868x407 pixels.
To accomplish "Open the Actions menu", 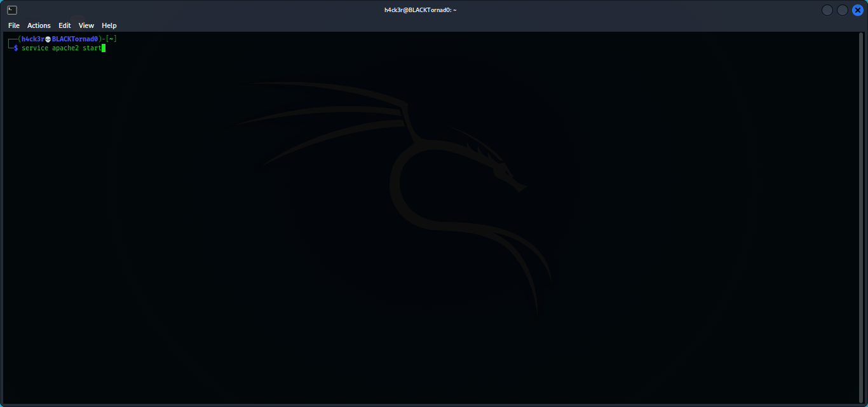I will tap(39, 25).
